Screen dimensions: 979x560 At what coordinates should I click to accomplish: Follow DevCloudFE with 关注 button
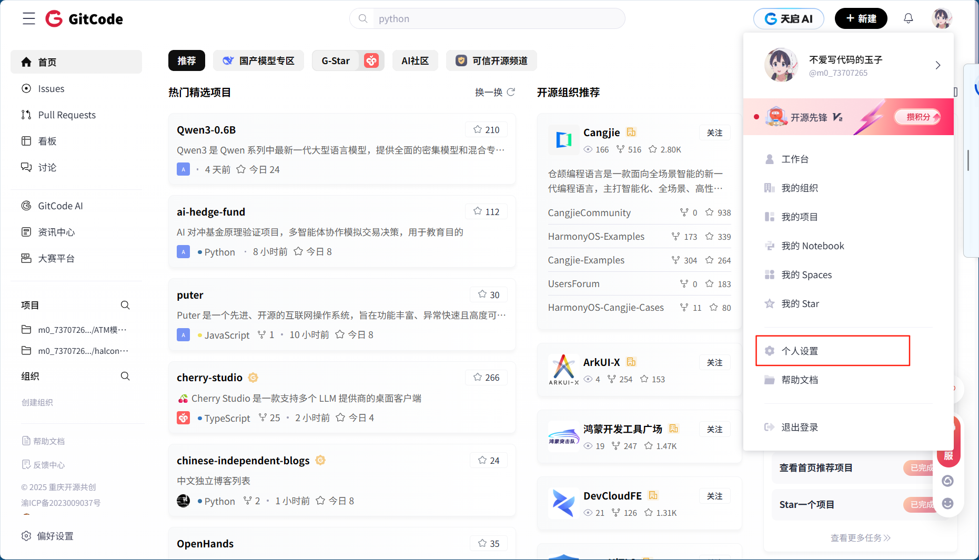tap(714, 496)
